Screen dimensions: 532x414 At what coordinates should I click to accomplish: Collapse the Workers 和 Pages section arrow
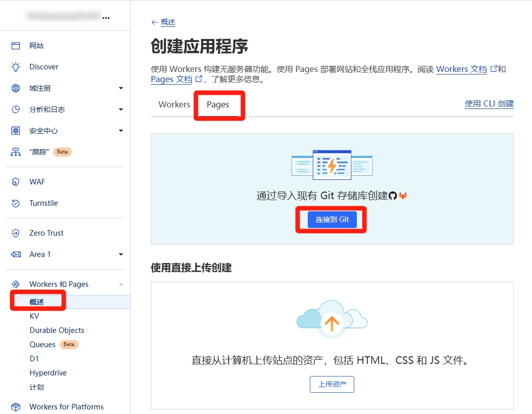121,284
